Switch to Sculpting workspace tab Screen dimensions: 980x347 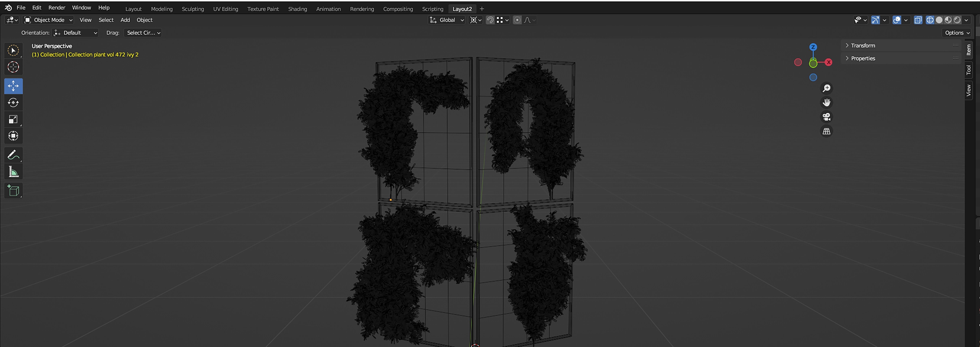(x=193, y=9)
